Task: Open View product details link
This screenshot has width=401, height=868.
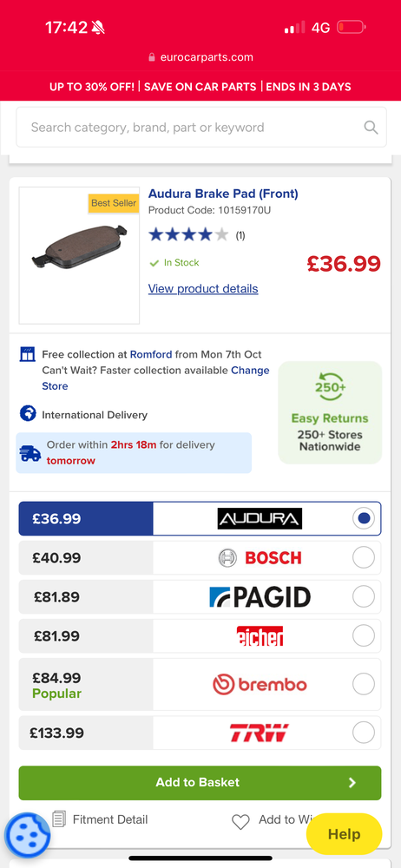Action: (203, 289)
